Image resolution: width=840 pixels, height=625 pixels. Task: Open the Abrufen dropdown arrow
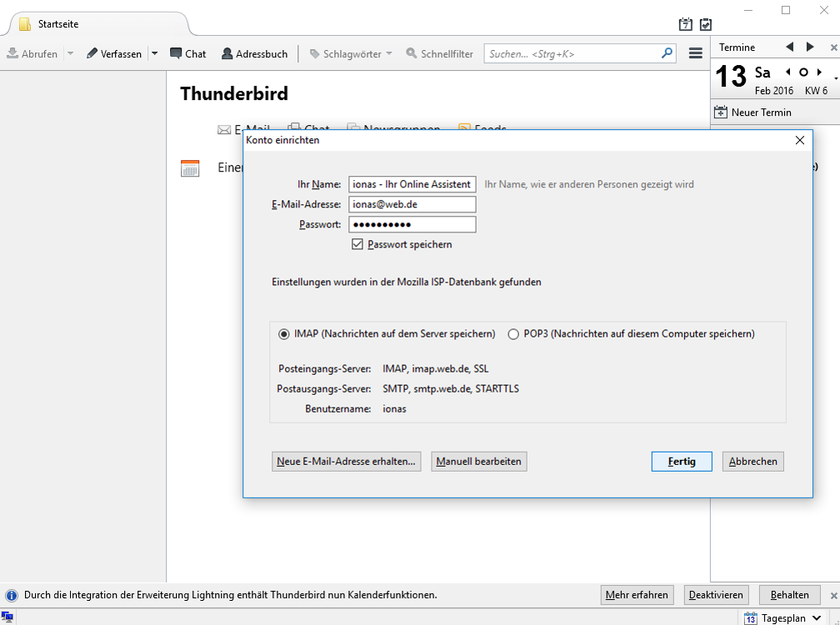[x=70, y=53]
